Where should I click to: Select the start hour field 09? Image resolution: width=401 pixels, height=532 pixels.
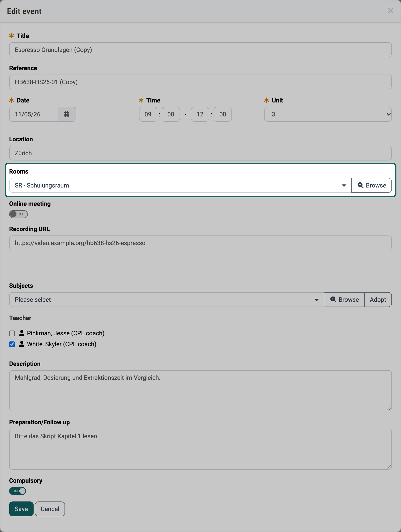coord(148,114)
